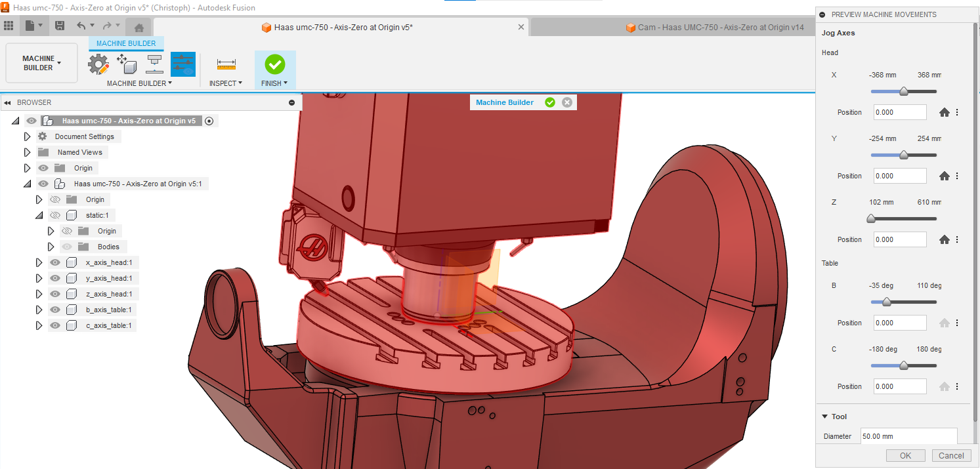Toggle visibility of b_axis_table:1
This screenshot has width=980, height=469.
click(55, 310)
